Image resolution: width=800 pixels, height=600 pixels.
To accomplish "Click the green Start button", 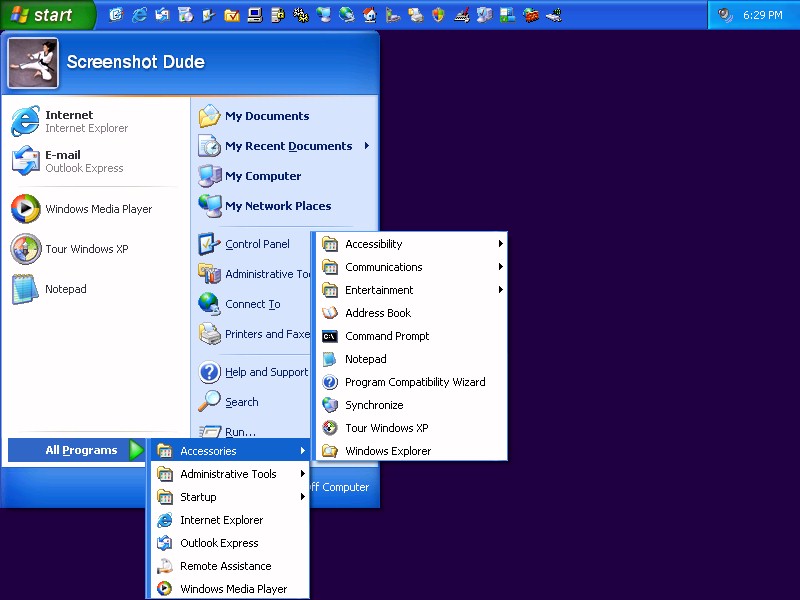I will click(47, 15).
